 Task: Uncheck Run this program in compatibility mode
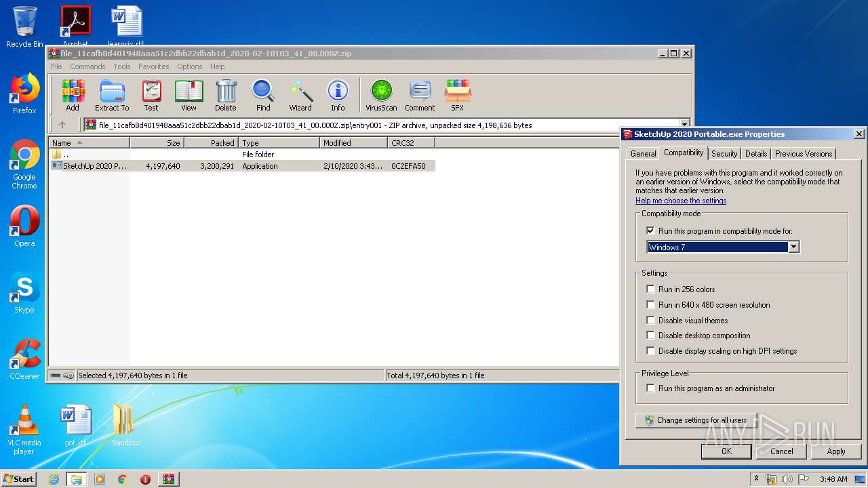(x=651, y=231)
